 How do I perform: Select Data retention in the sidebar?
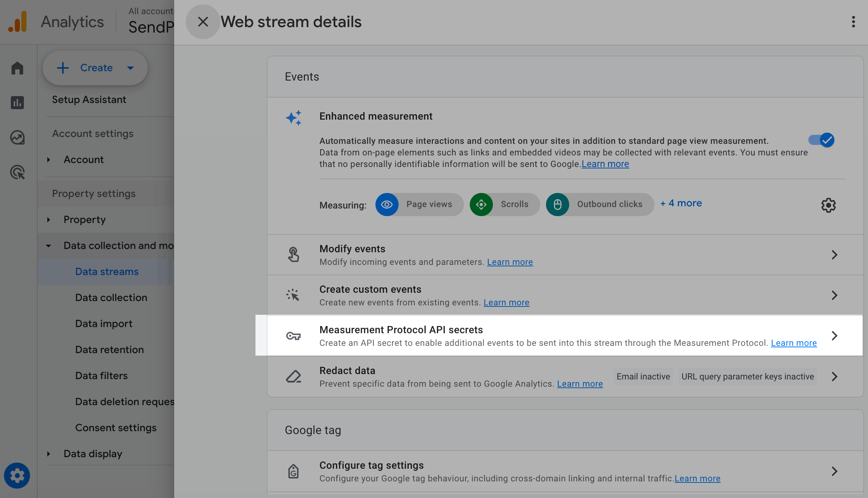[x=109, y=350]
